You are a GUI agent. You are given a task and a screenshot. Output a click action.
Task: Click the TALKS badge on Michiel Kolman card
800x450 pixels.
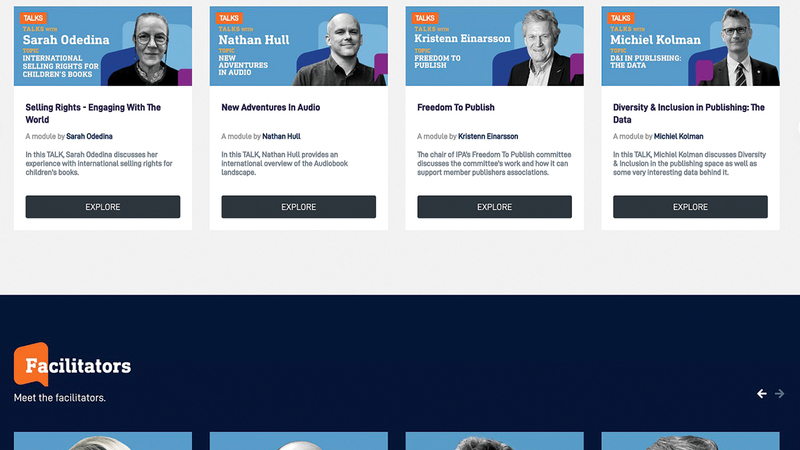621,18
